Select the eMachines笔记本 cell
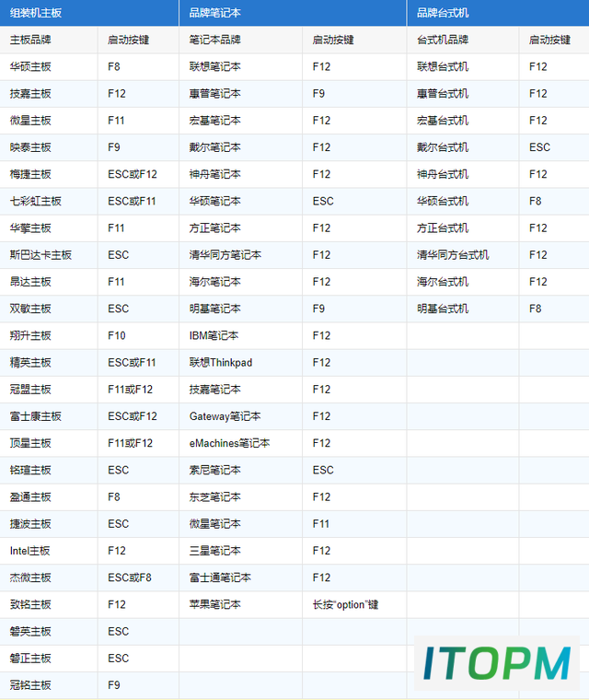Screen dimensions: 589x700 pyautogui.click(x=240, y=443)
